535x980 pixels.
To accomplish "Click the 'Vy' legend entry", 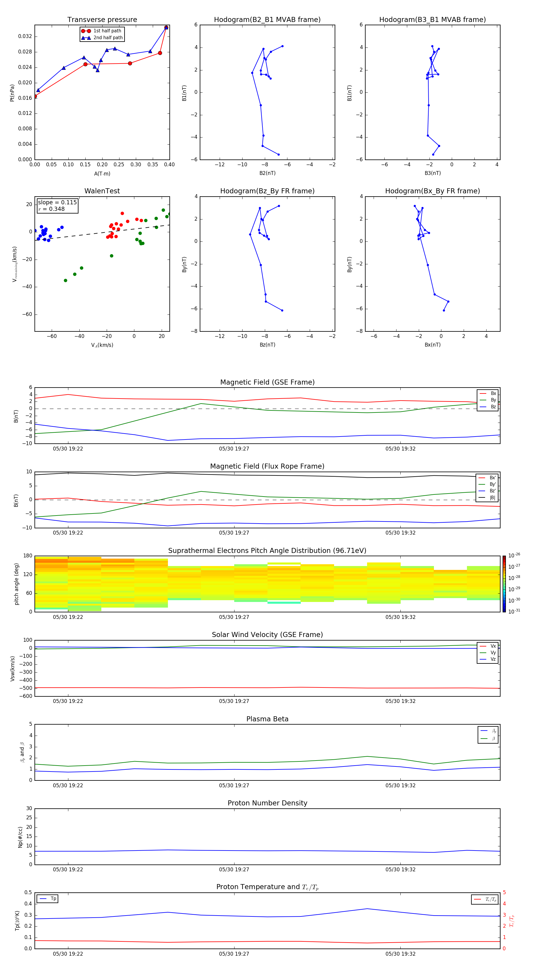I will [488, 653].
